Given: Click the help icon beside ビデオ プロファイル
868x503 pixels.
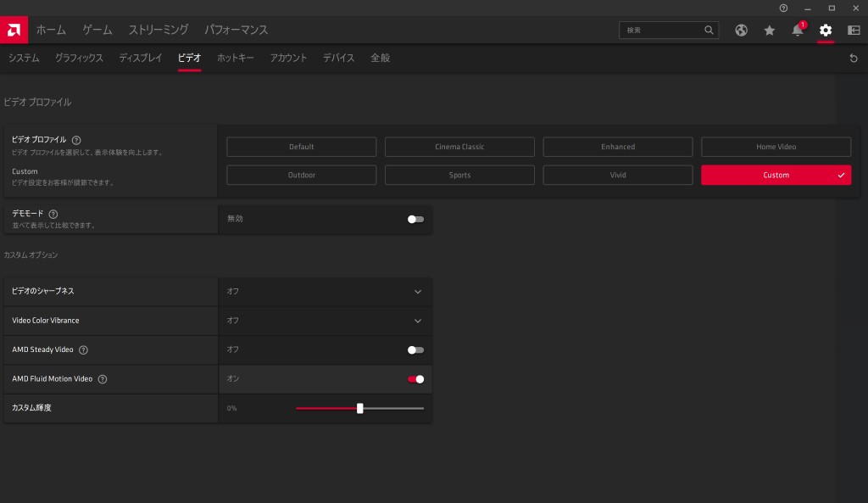Looking at the screenshot, I should pyautogui.click(x=76, y=140).
